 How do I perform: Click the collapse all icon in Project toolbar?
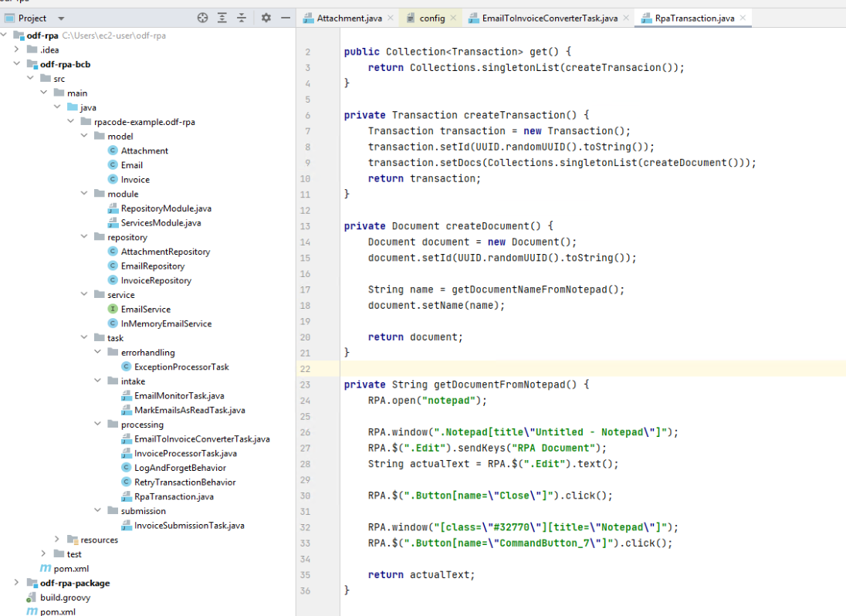coord(242,18)
